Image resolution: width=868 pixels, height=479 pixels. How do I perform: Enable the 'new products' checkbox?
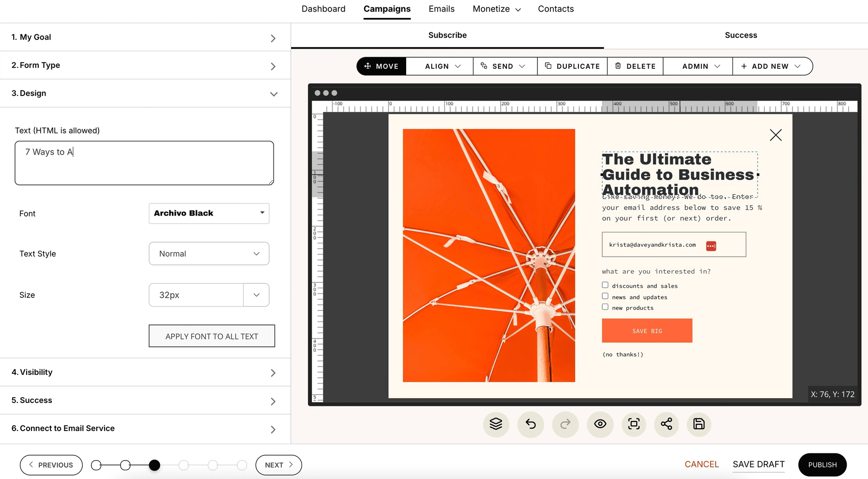coord(605,307)
